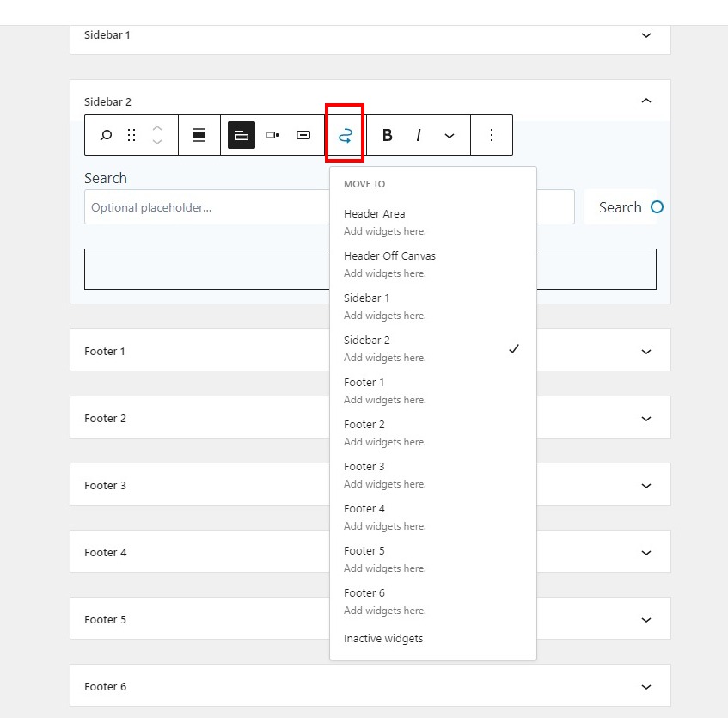The width and height of the screenshot is (728, 718).
Task: Toggle the search label icon in toolbar
Action: tap(242, 135)
